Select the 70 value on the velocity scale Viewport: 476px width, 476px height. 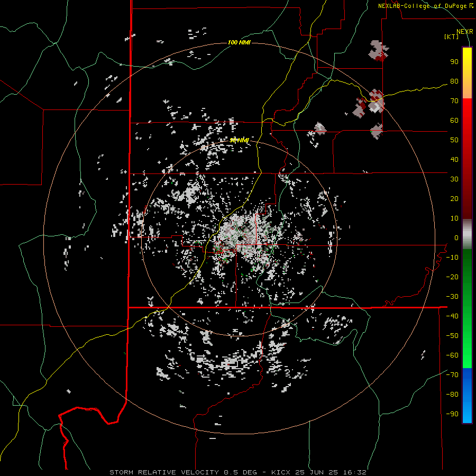454,101
